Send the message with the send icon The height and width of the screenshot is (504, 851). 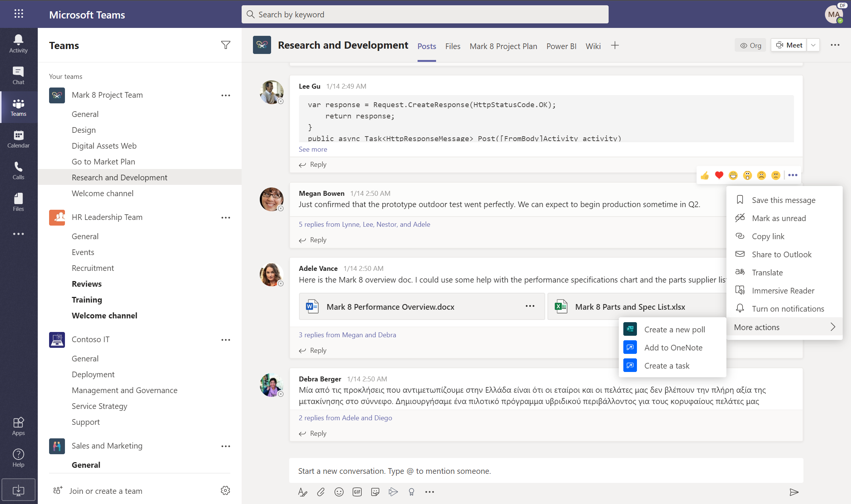[794, 492]
